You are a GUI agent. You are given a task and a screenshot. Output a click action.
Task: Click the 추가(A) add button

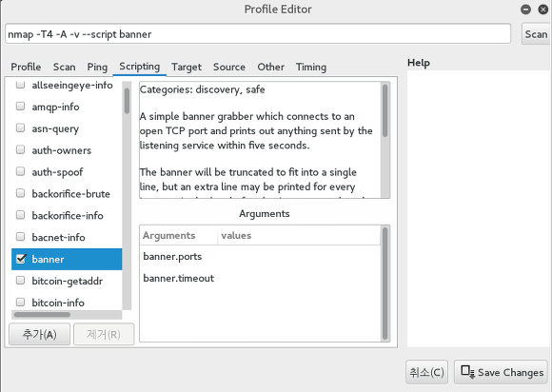39,334
